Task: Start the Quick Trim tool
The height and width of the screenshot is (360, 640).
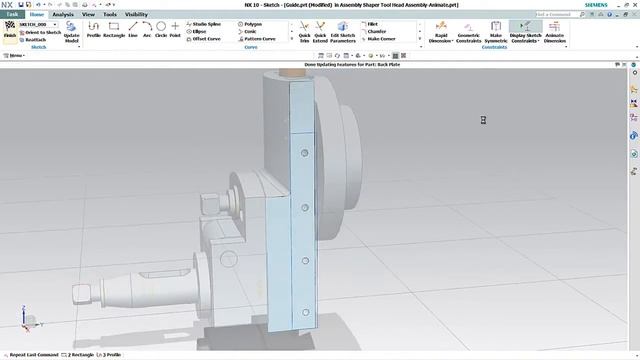Action: pos(304,32)
